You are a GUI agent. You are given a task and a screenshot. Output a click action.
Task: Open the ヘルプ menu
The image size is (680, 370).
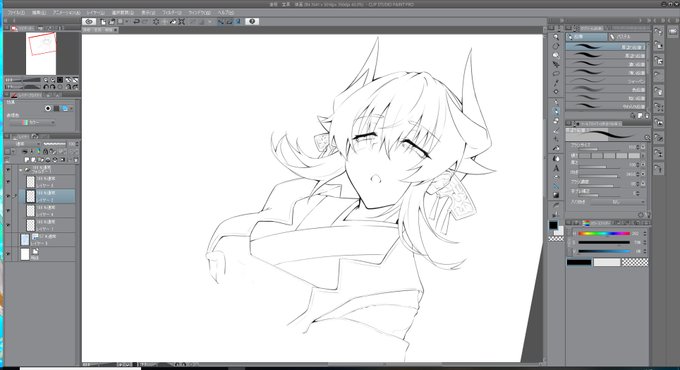(x=225, y=13)
